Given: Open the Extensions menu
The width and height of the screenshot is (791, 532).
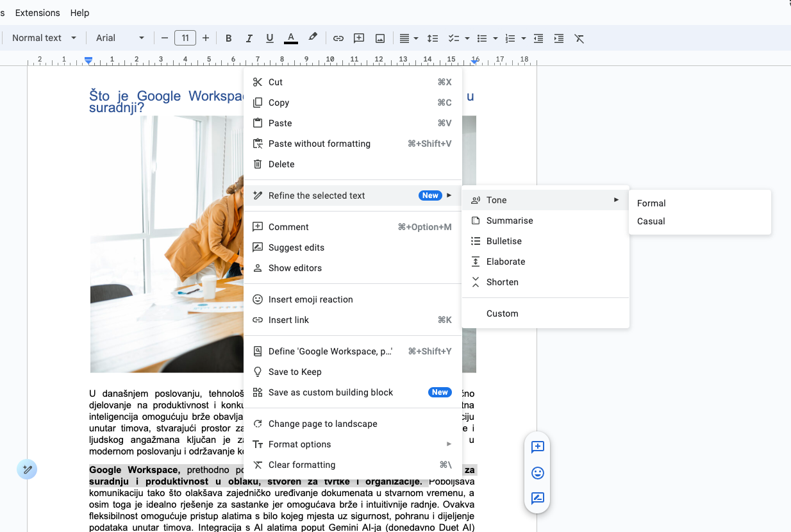Looking at the screenshot, I should coord(37,13).
